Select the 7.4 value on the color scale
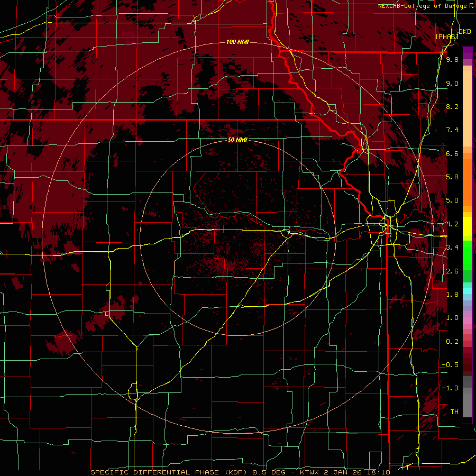The width and height of the screenshot is (476, 476). (x=452, y=130)
